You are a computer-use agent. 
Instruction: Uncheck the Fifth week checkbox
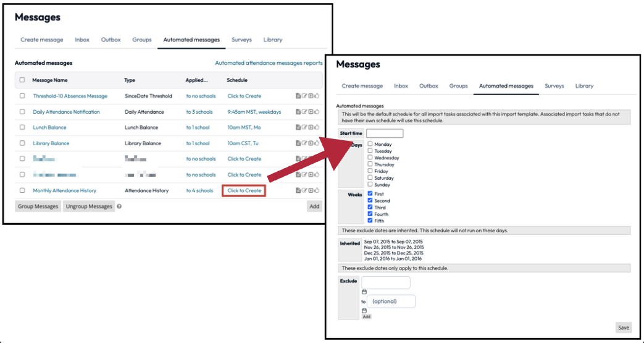(370, 221)
